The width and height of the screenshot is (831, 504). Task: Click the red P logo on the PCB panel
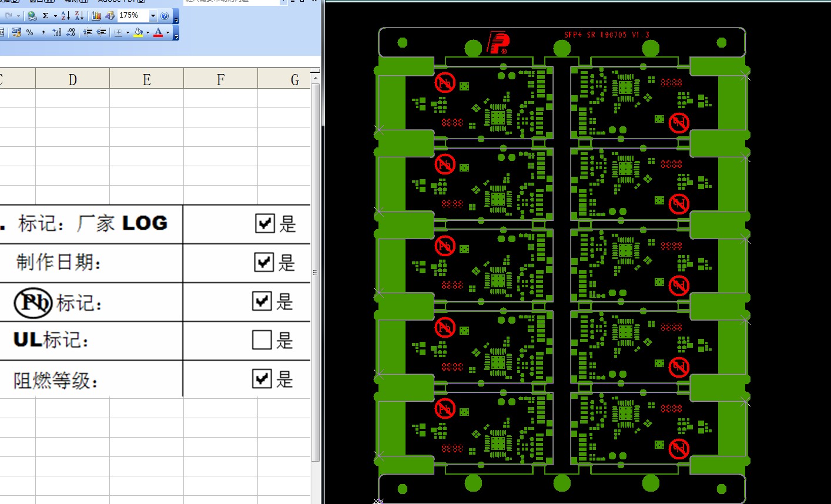498,43
